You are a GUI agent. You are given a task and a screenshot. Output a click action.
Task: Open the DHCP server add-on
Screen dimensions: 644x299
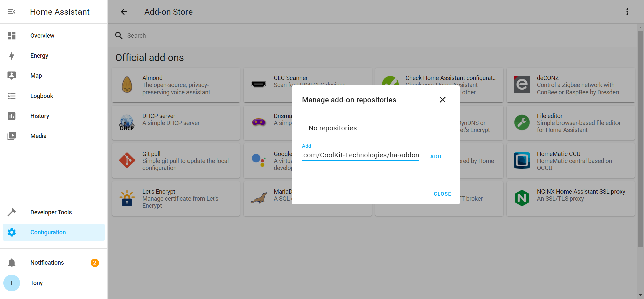click(176, 123)
